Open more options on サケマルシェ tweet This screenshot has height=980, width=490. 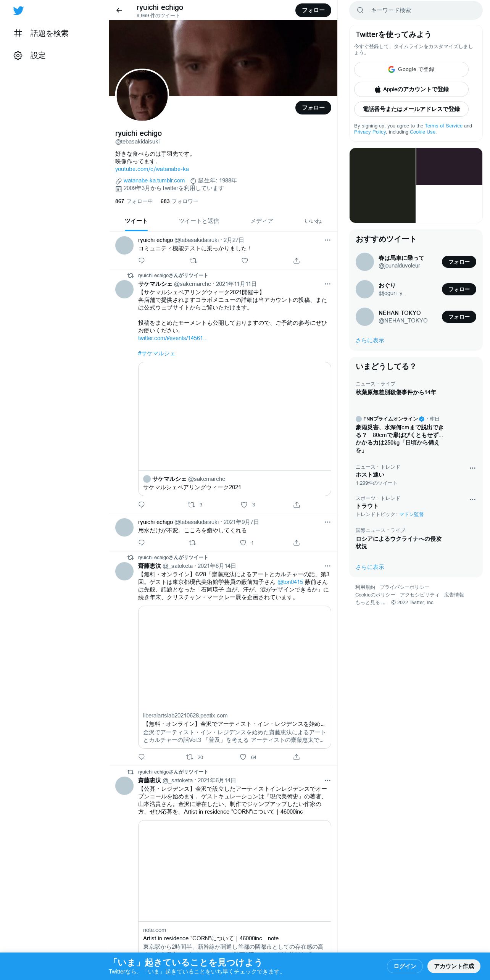click(327, 284)
